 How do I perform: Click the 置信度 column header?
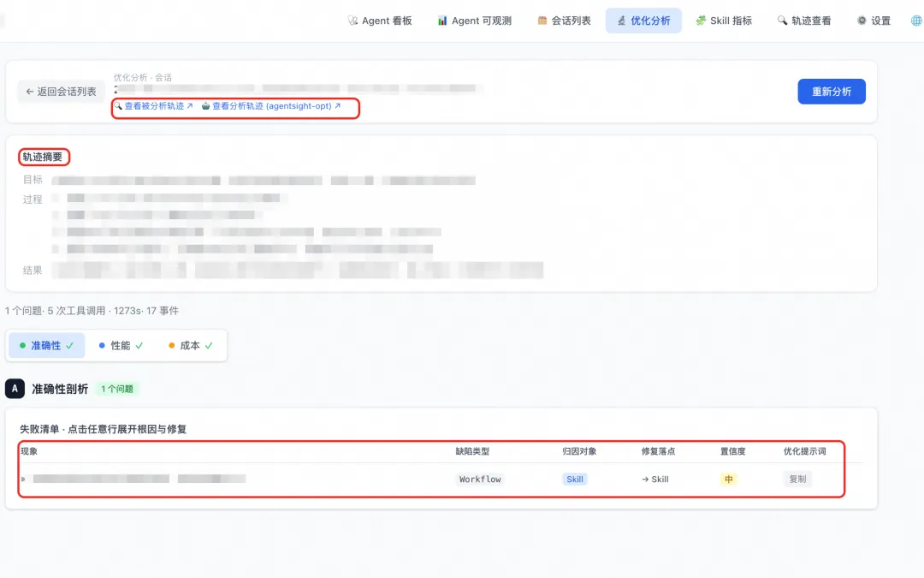click(733, 451)
